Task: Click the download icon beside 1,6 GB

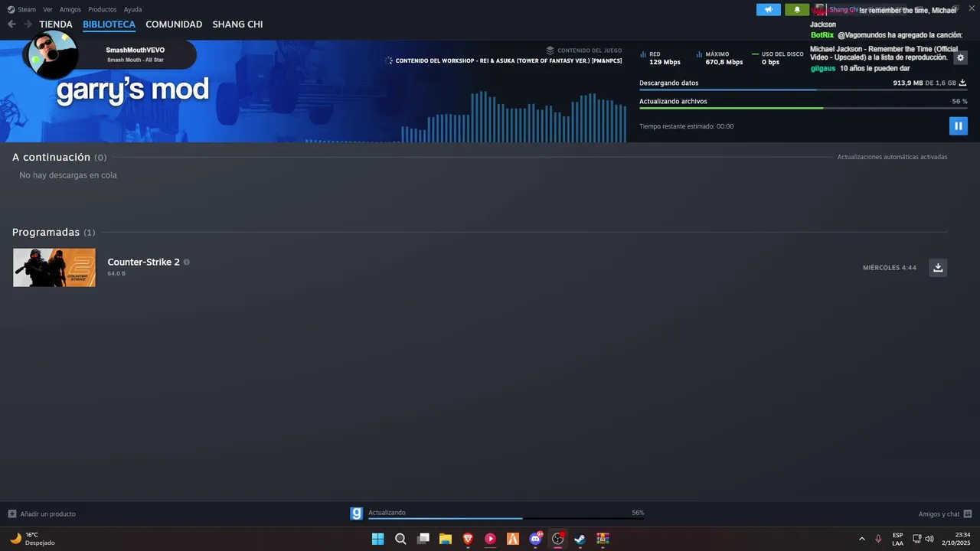Action: (963, 83)
